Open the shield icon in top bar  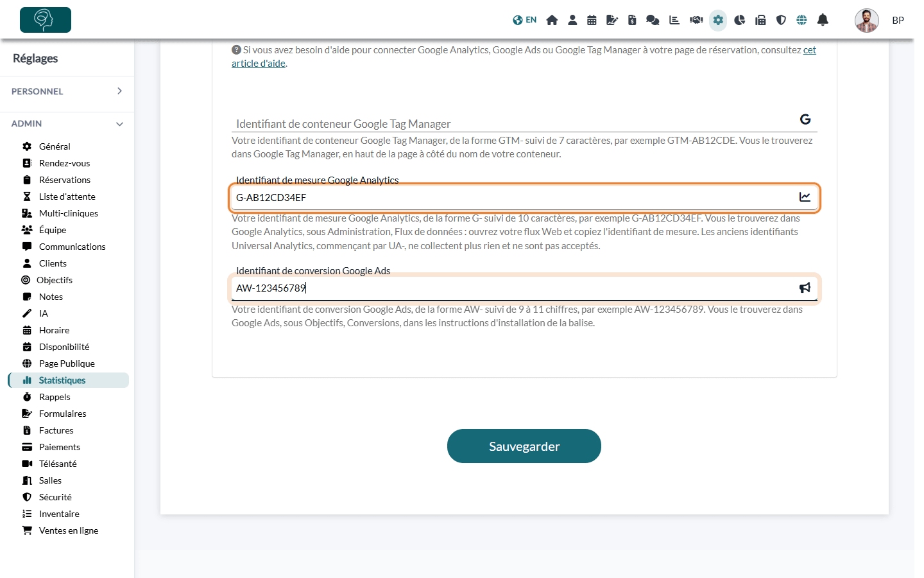point(781,20)
